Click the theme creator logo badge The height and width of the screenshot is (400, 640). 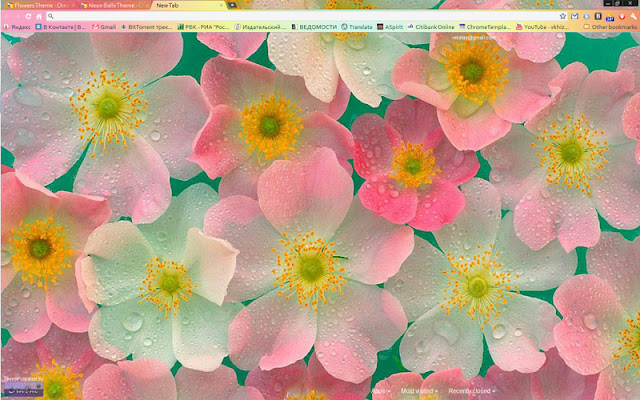click(x=23, y=389)
